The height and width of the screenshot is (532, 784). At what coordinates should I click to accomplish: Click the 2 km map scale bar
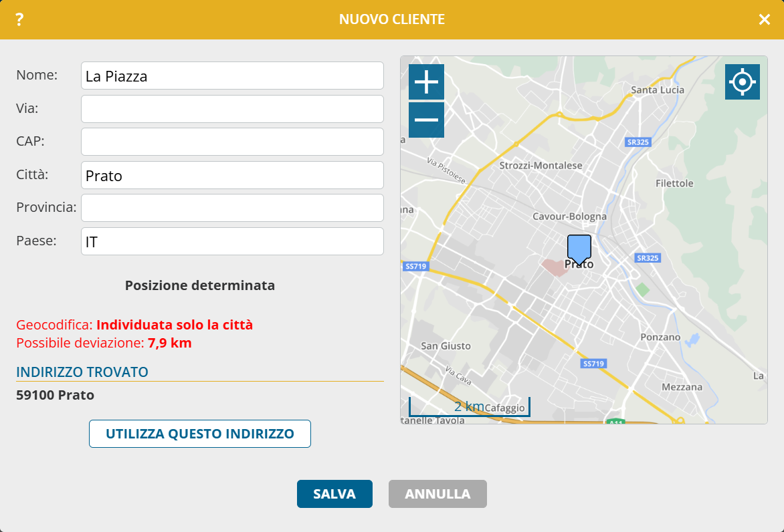click(469, 406)
